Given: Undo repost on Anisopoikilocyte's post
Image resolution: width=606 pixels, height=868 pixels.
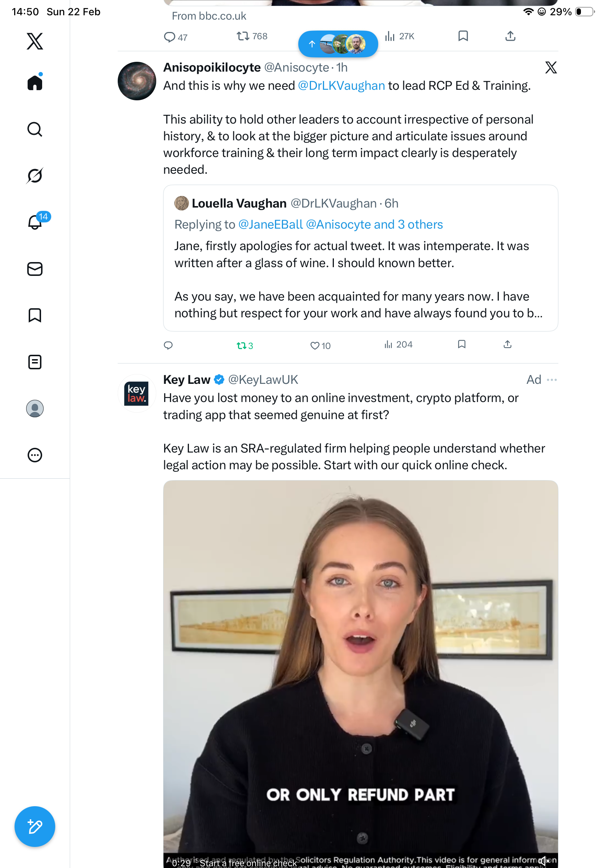Looking at the screenshot, I should (x=244, y=345).
